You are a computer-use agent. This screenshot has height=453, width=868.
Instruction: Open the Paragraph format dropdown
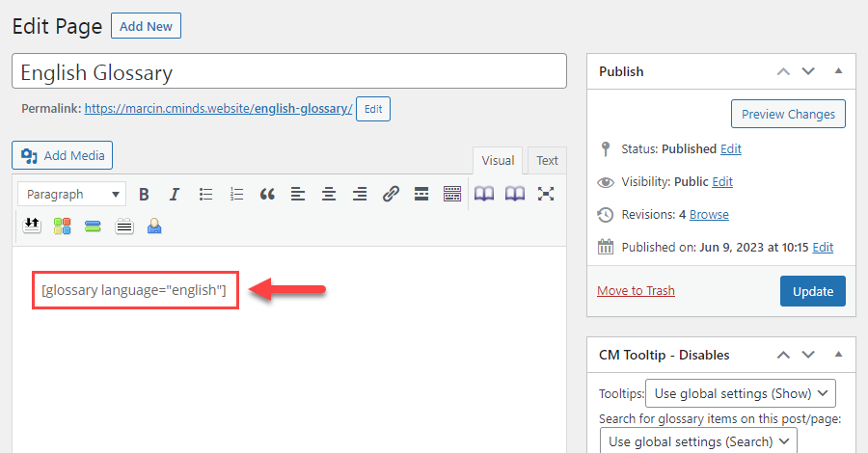coord(72,194)
